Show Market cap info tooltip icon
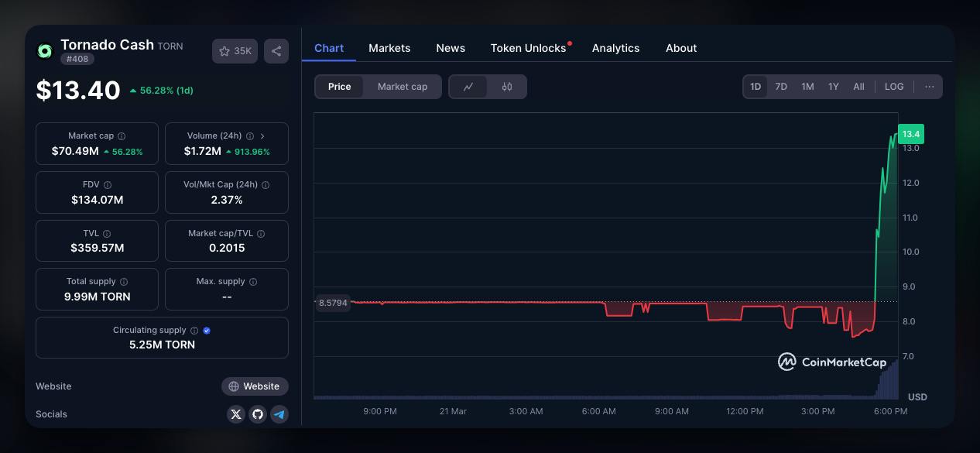This screenshot has height=453, width=980. pyautogui.click(x=122, y=136)
